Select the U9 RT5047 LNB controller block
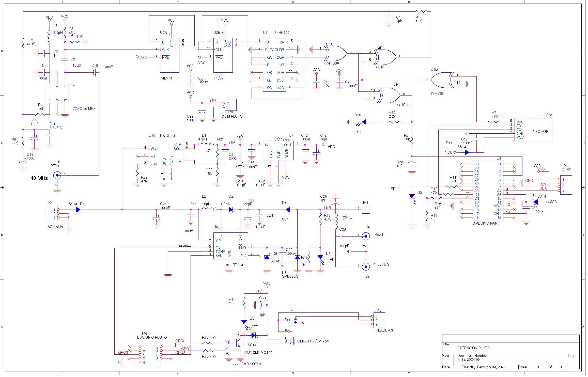Screen dimensions: 588x377 pyautogui.click(x=230, y=246)
